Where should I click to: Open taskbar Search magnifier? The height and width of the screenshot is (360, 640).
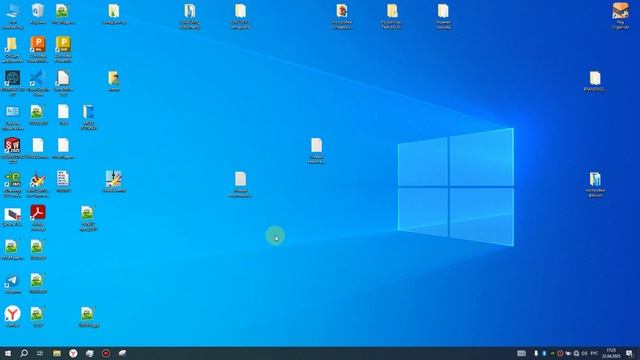coord(24,353)
